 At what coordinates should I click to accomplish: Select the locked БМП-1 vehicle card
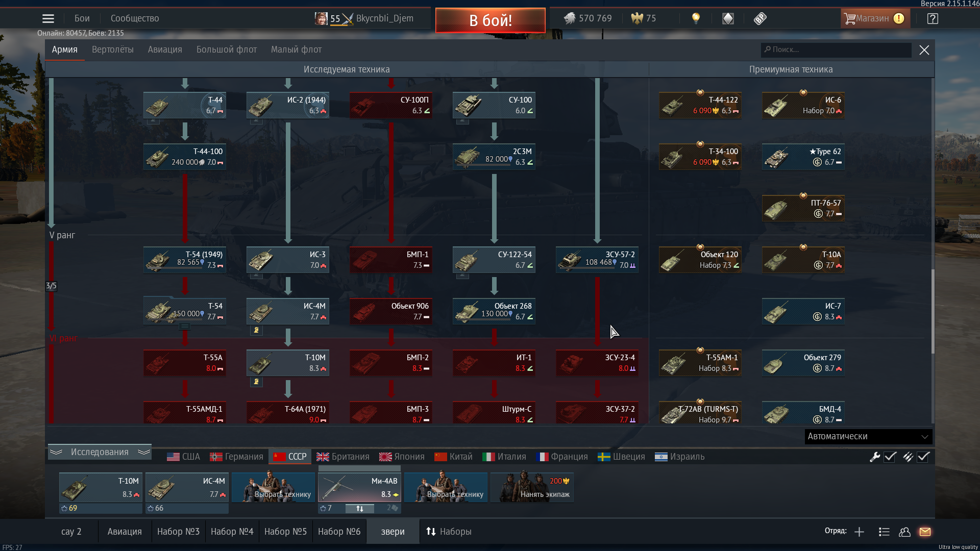(x=391, y=260)
